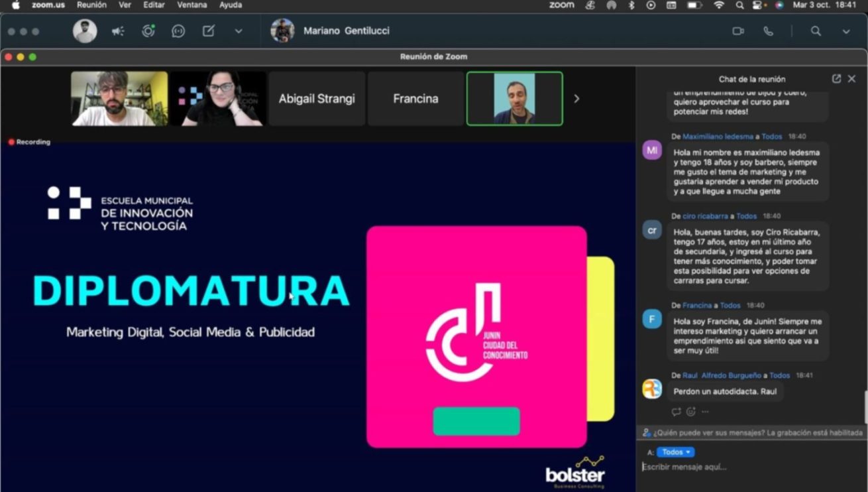Expand the toolbar chevron next to compose icon
The height and width of the screenshot is (492, 868).
point(239,31)
